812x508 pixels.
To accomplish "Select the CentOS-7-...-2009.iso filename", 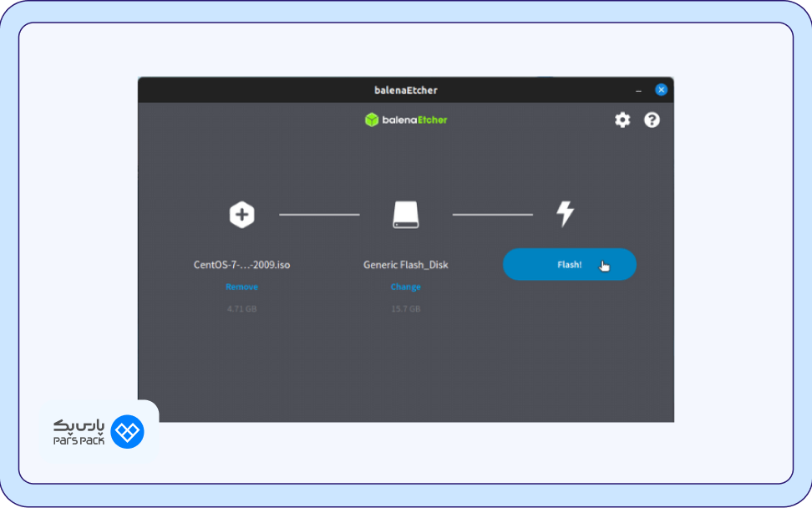I will (241, 265).
